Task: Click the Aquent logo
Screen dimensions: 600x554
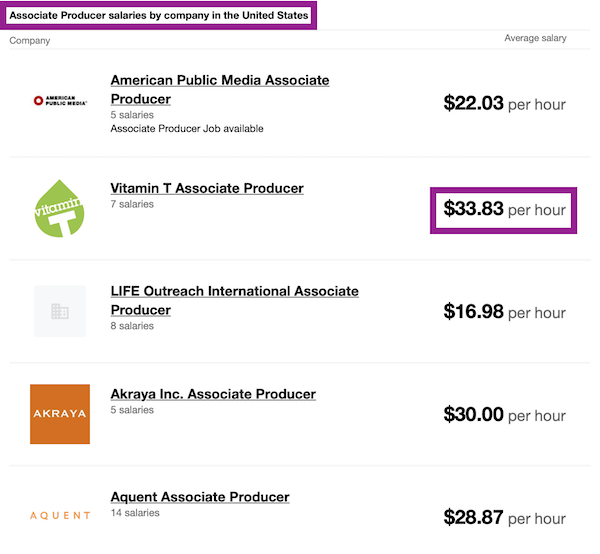Action: tap(60, 516)
